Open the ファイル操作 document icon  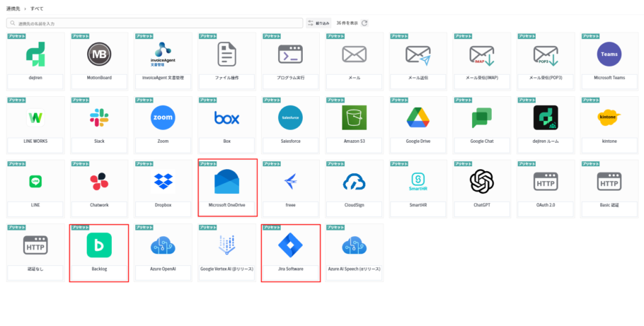[226, 54]
